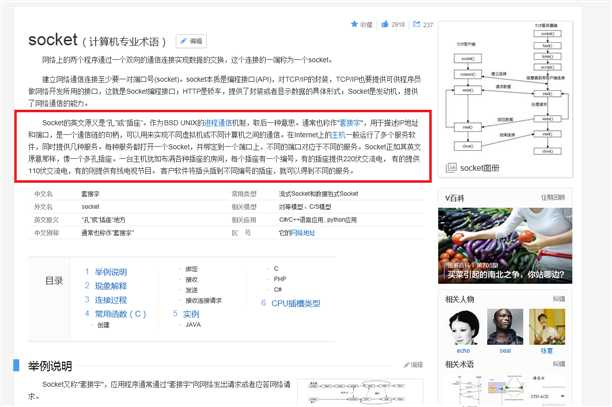Jump to contents entry 3 连接过程

click(111, 300)
